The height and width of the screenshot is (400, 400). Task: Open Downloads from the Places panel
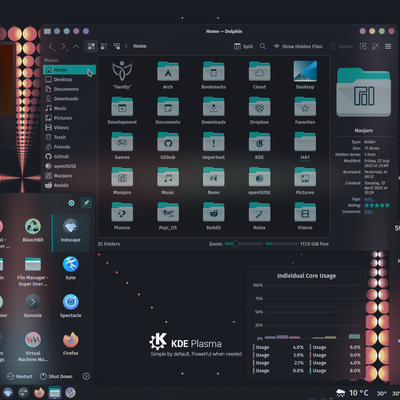tap(69, 99)
